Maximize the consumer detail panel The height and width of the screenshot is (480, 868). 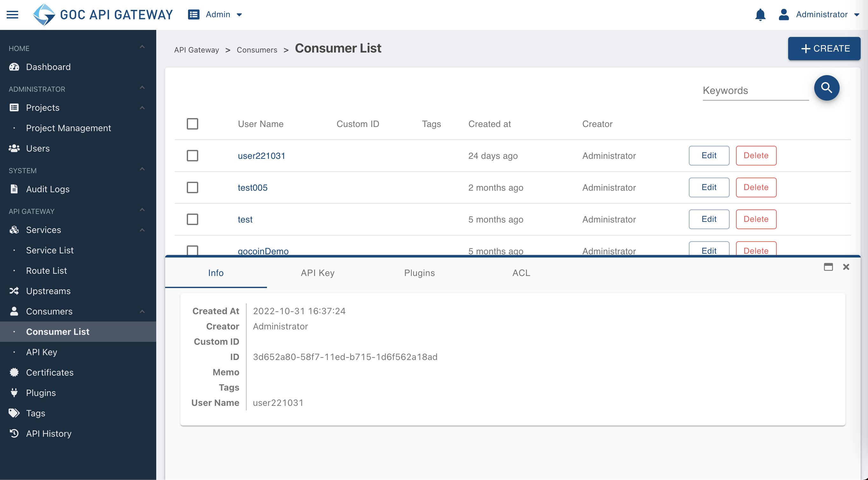pyautogui.click(x=828, y=267)
